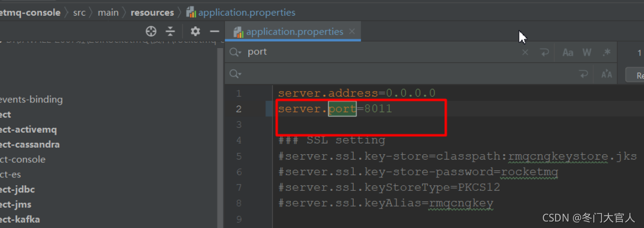Image resolution: width=644 pixels, height=228 pixels.
Task: Hide the project panel with minus icon
Action: 214,31
